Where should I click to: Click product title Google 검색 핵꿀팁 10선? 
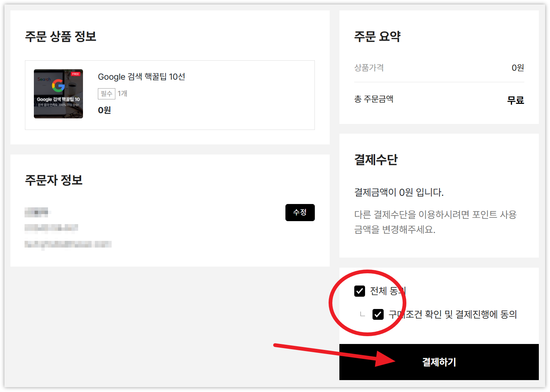coord(141,77)
